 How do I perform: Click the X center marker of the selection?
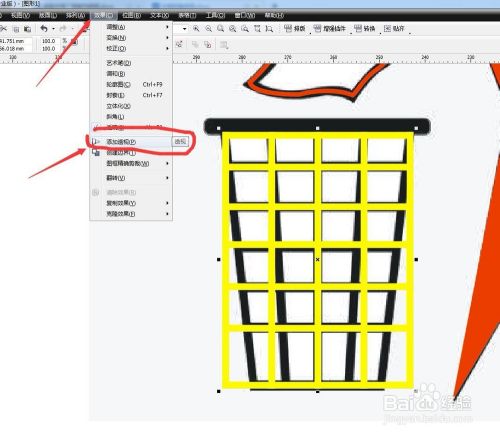pos(317,259)
